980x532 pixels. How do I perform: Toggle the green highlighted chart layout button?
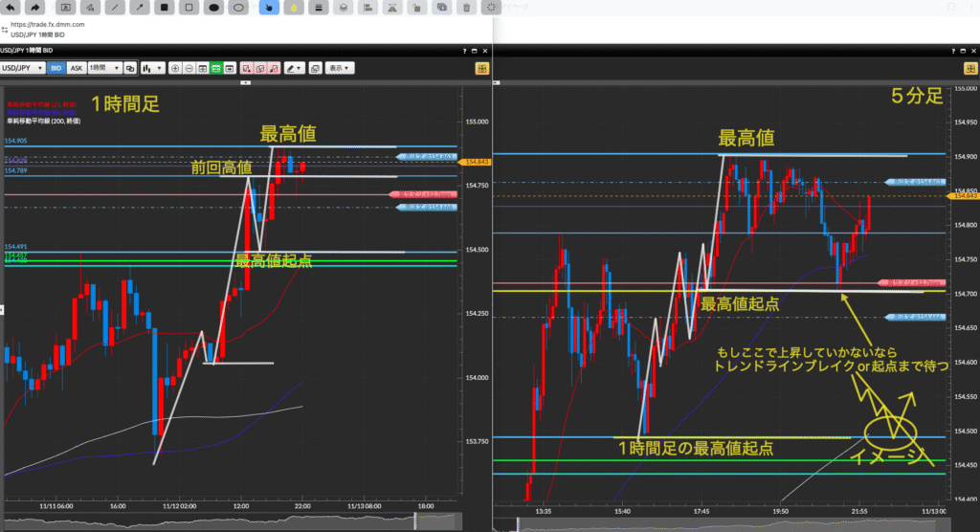click(217, 68)
